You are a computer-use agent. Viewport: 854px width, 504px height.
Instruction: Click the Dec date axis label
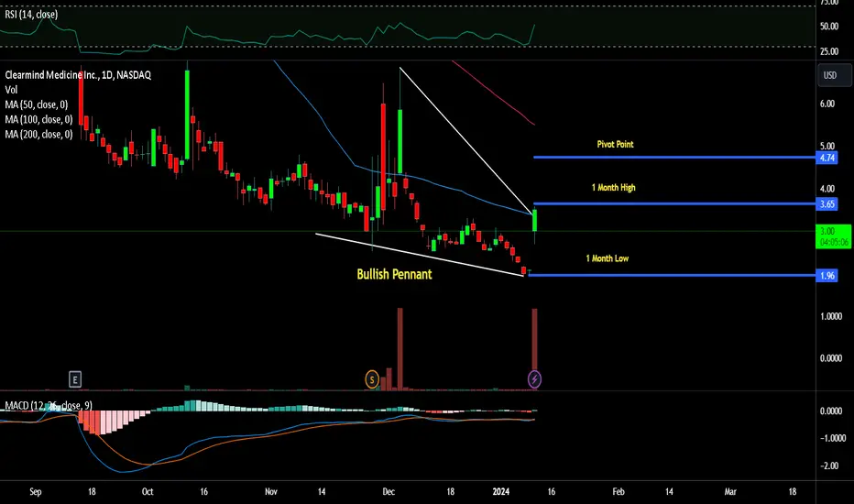(x=389, y=491)
